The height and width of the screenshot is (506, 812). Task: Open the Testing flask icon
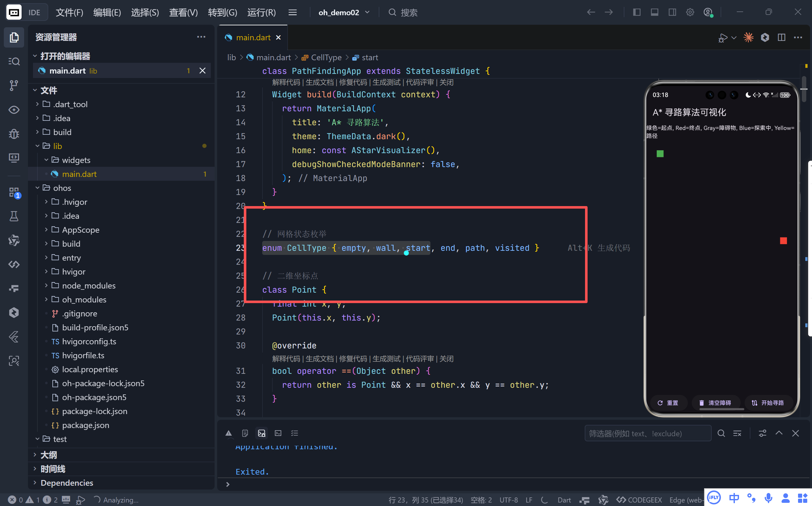(x=14, y=216)
